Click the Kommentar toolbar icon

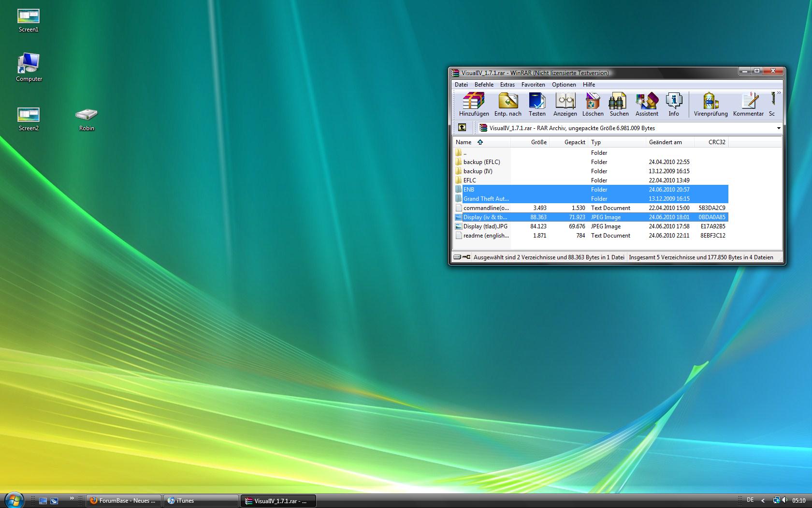[748, 105]
